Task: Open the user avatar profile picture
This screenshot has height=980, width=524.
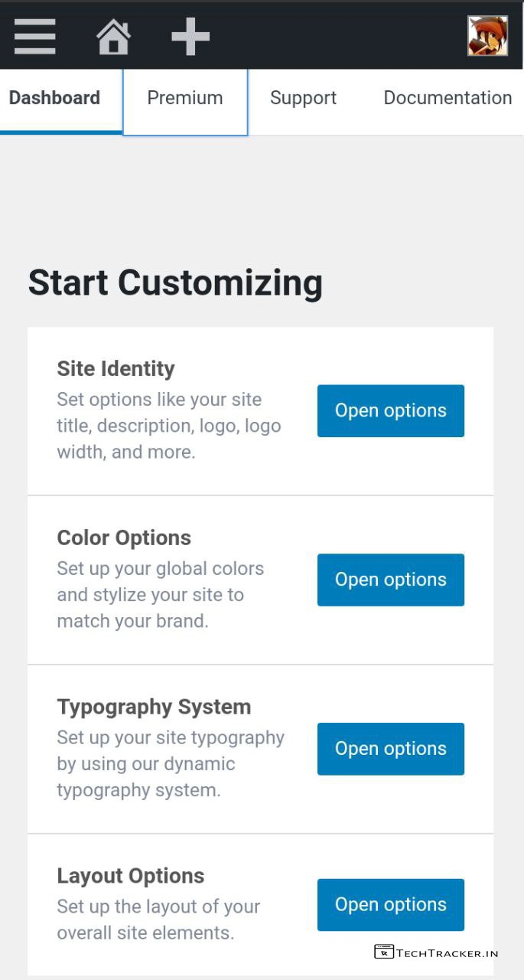Action: [x=487, y=36]
